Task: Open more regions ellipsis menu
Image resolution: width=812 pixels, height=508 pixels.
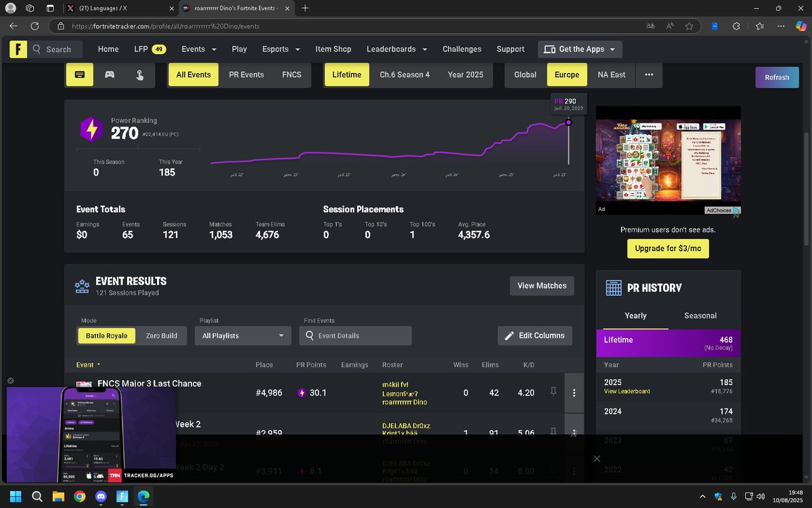Action: [649, 75]
